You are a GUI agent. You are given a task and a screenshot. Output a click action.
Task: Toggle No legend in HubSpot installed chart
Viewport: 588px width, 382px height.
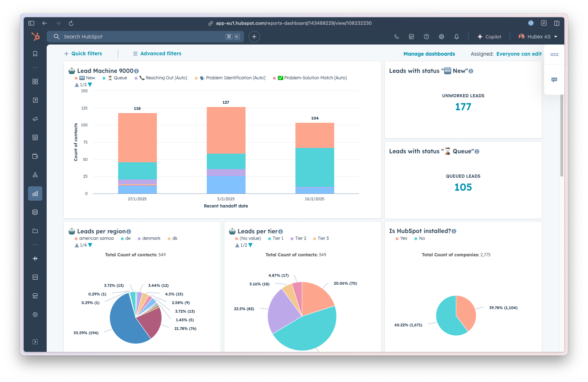point(420,238)
